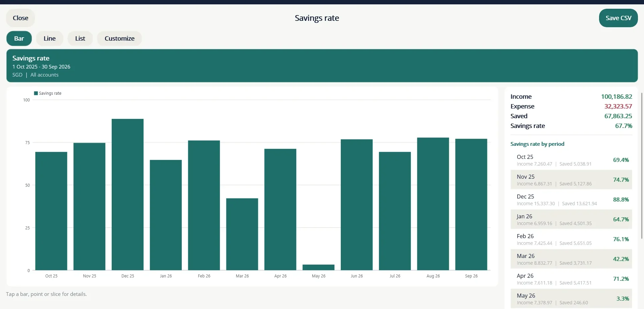
Task: Click the Oct 25 axis label
Action: 51,276
